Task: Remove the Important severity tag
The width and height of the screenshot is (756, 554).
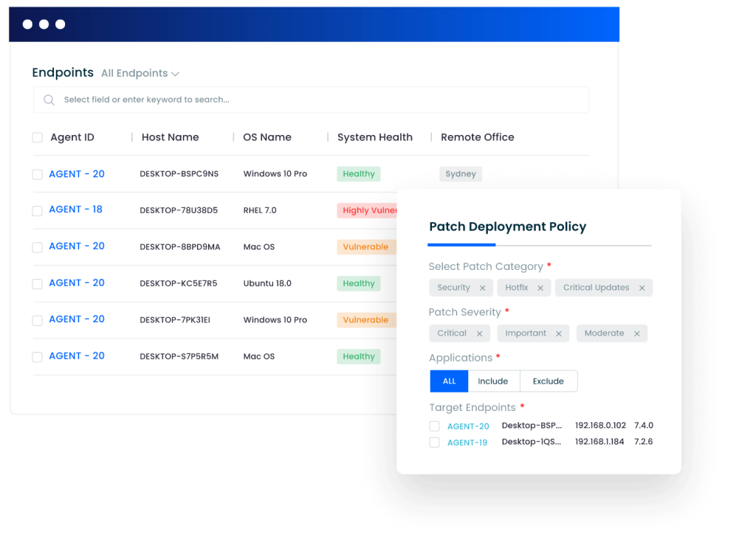Action: (x=558, y=334)
